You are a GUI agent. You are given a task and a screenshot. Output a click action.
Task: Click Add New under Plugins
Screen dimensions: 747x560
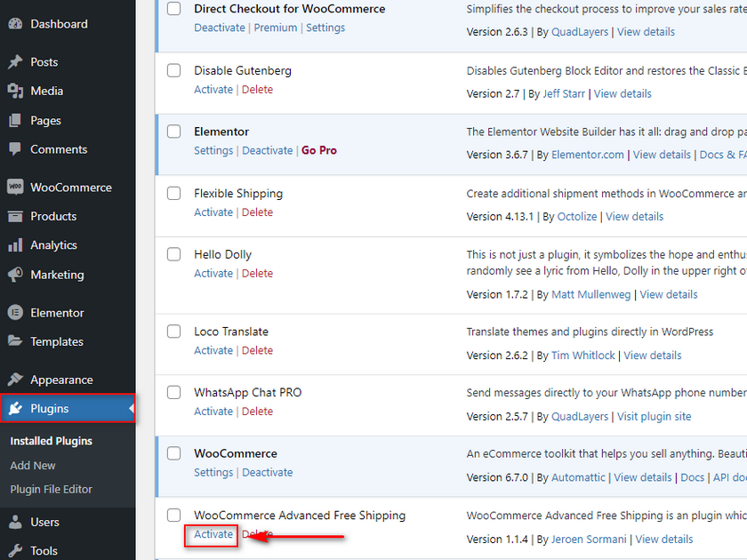pyautogui.click(x=33, y=465)
